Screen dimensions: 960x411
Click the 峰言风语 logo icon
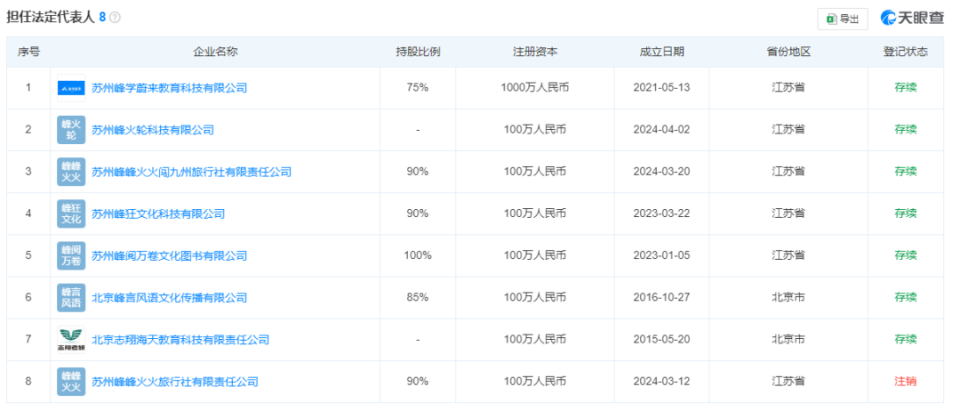[x=72, y=298]
